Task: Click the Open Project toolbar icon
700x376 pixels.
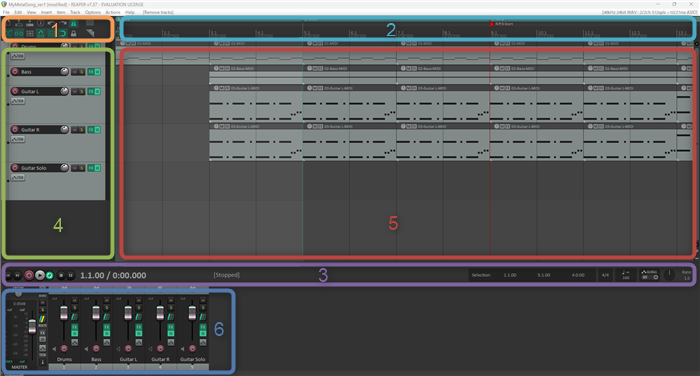Action: click(x=19, y=23)
